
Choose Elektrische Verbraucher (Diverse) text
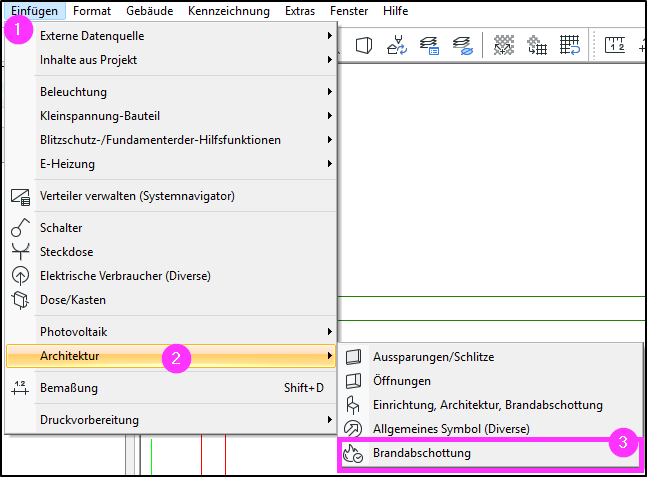[x=125, y=276]
